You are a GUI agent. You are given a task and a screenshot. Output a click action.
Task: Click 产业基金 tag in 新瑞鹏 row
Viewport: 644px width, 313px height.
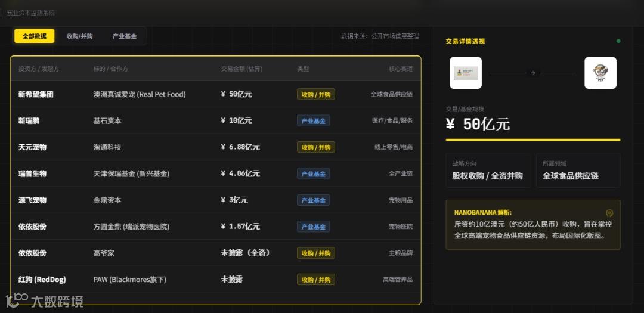[x=314, y=121]
